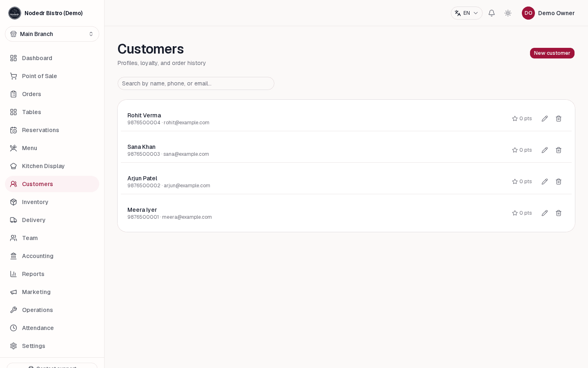Image resolution: width=588 pixels, height=368 pixels.
Task: Open Demo Owner account menu
Action: (x=548, y=13)
